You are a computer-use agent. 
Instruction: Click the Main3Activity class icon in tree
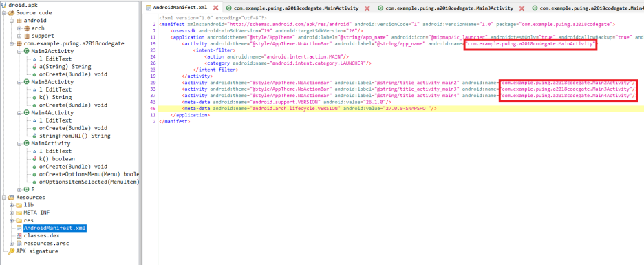(x=27, y=82)
